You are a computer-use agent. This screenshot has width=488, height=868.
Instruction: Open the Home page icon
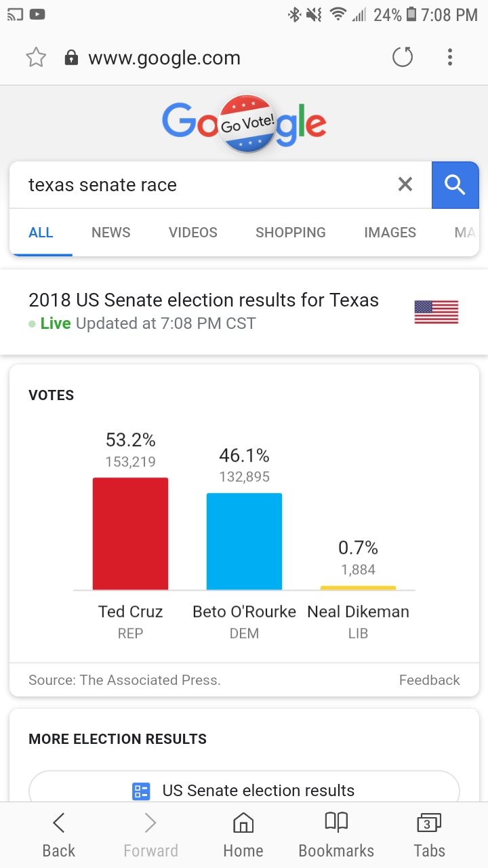pyautogui.click(x=243, y=835)
